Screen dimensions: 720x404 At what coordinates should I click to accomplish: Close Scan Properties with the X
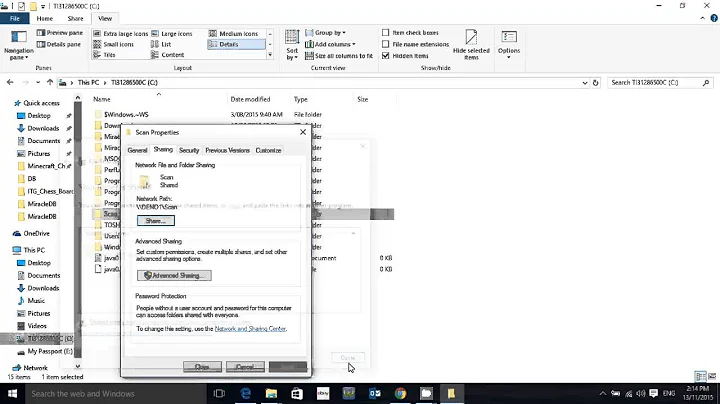pyautogui.click(x=303, y=132)
